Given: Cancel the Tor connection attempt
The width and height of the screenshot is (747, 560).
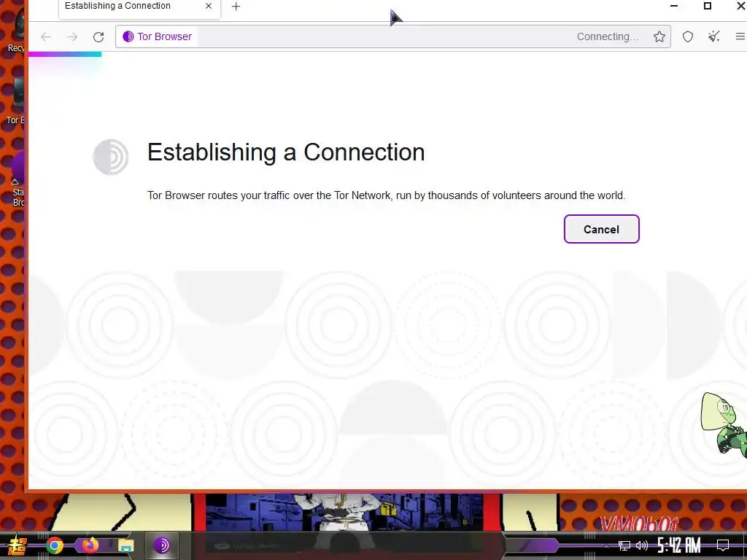Looking at the screenshot, I should click(x=601, y=229).
